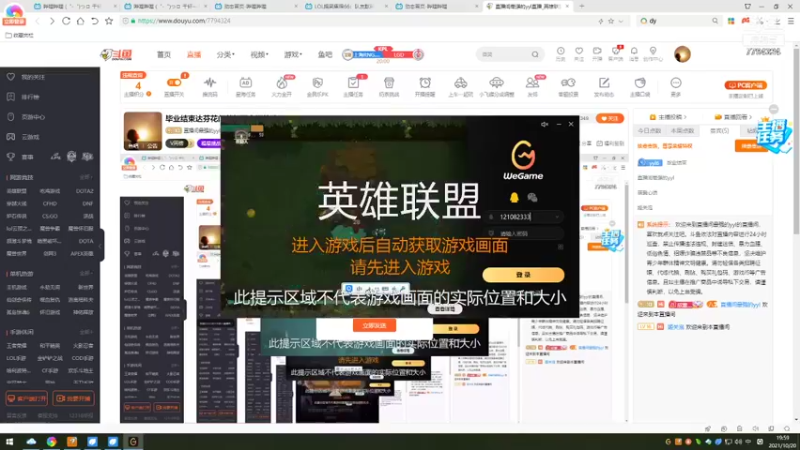Select the DOTA2 category link
This screenshot has width=800, height=450.
point(84,191)
